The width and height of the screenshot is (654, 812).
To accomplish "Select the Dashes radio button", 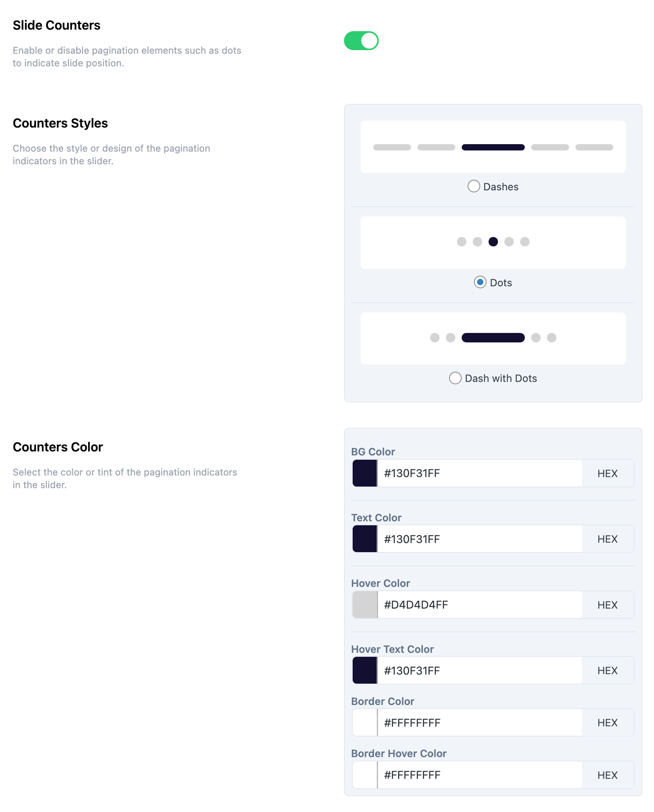I will click(474, 186).
